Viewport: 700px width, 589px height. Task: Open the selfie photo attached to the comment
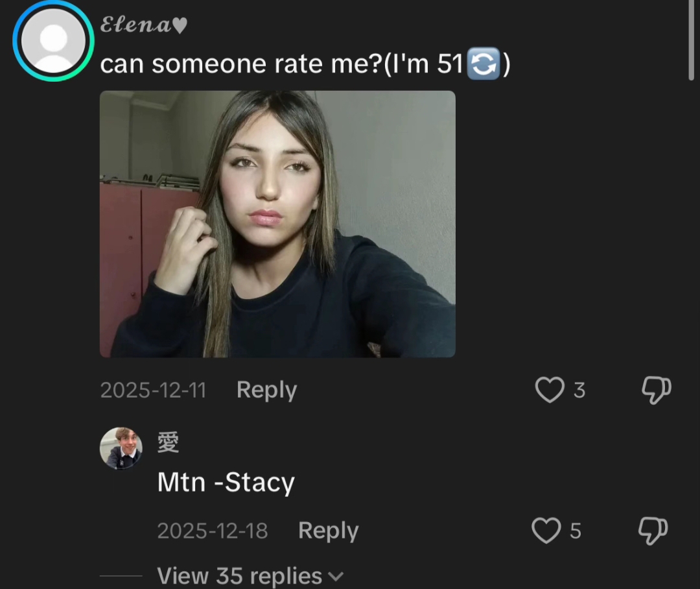coord(277,224)
